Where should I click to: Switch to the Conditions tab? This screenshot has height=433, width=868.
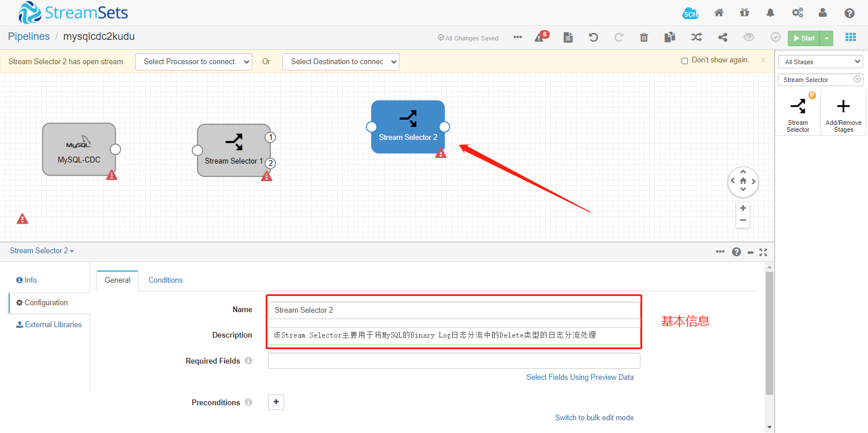click(165, 280)
